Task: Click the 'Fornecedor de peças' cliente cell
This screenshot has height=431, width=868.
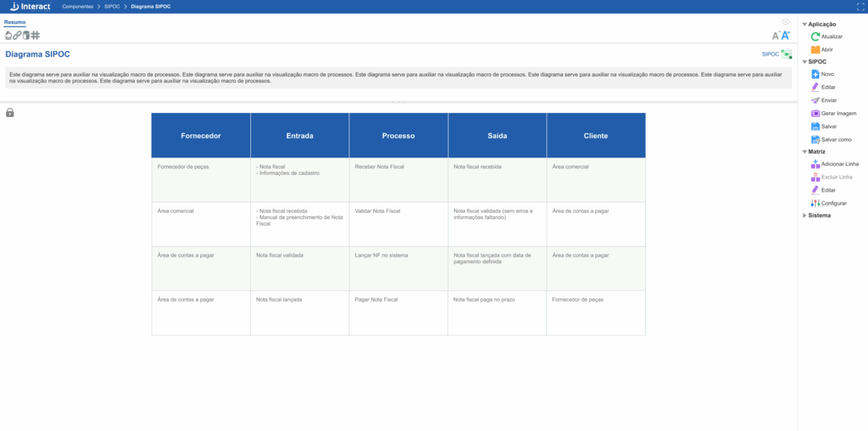Action: 596,313
